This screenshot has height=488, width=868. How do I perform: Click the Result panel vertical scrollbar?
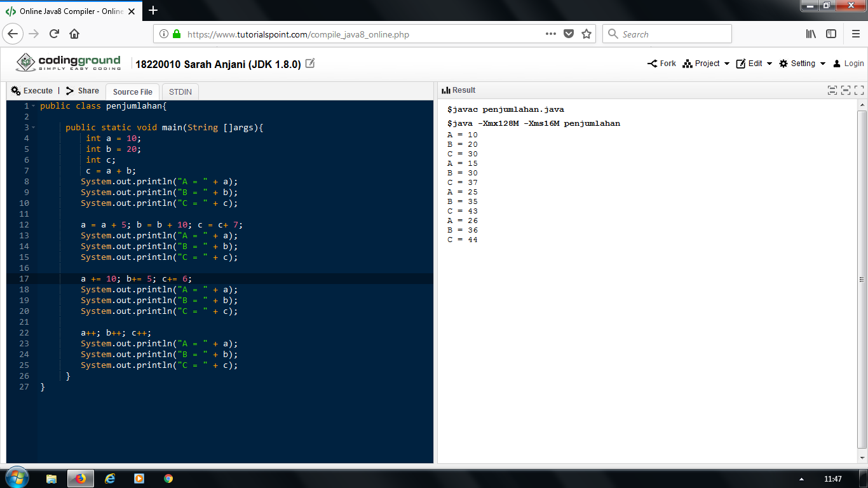[862, 280]
